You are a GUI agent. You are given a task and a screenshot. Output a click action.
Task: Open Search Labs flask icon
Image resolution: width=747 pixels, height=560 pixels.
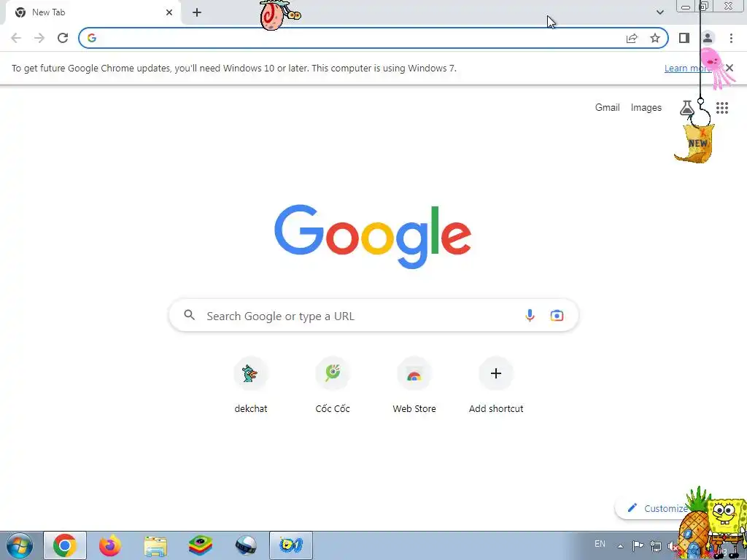686,108
